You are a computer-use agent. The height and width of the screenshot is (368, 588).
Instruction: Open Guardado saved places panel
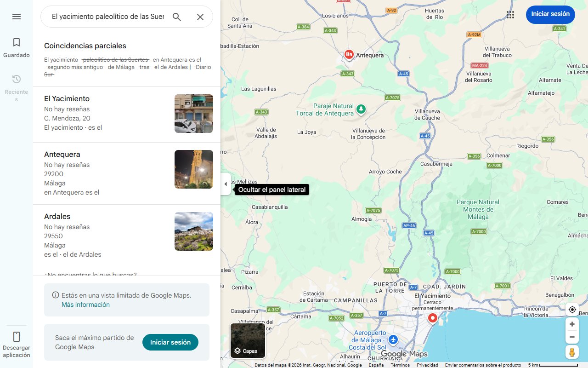click(x=17, y=47)
